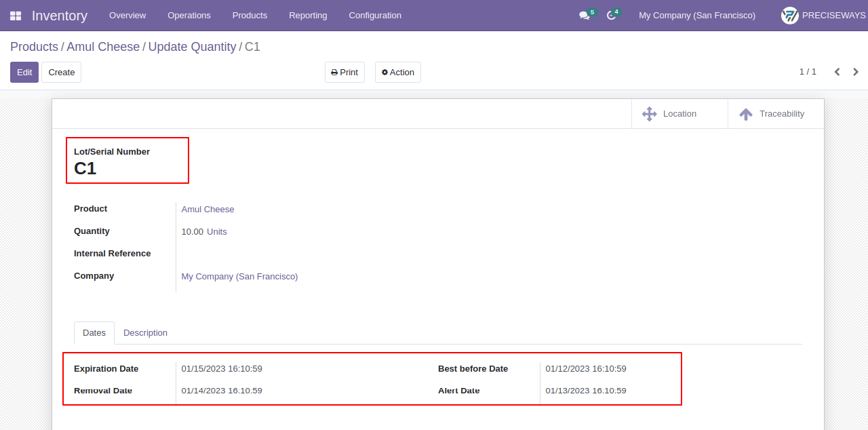Open the Print dropdown
Screen dimensions: 868x430
[344, 73]
